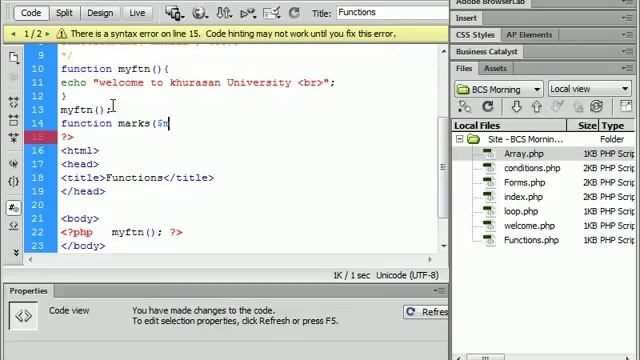Sort by Type column header

617,125
